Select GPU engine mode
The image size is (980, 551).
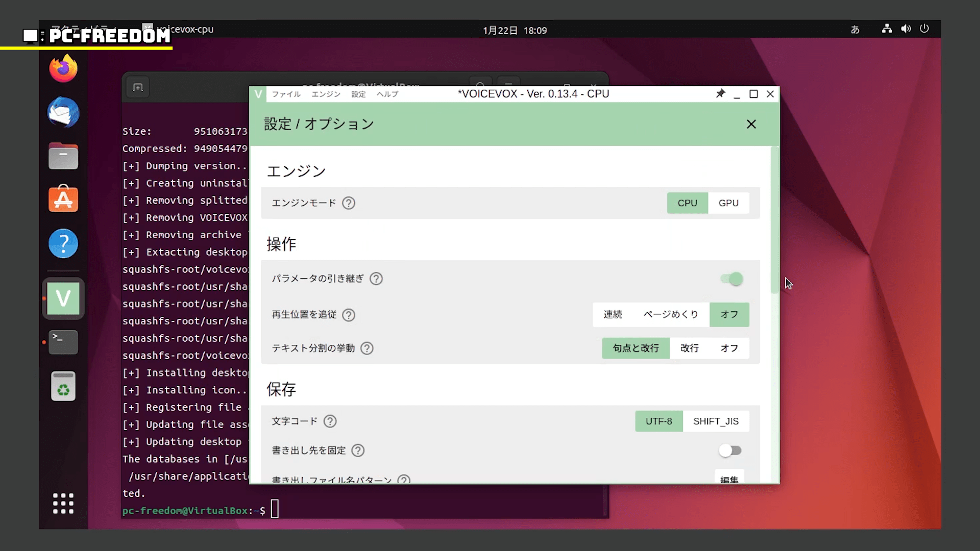(728, 203)
